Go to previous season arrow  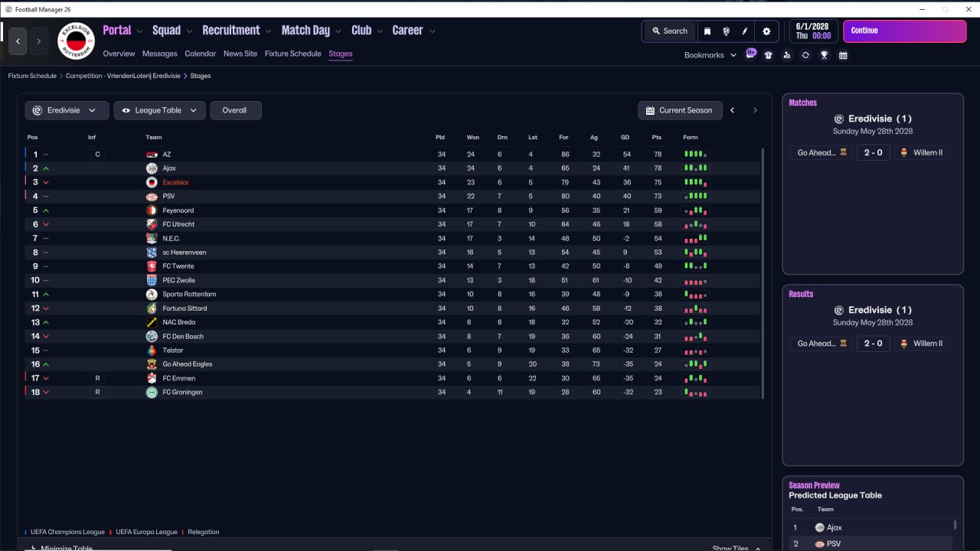733,110
